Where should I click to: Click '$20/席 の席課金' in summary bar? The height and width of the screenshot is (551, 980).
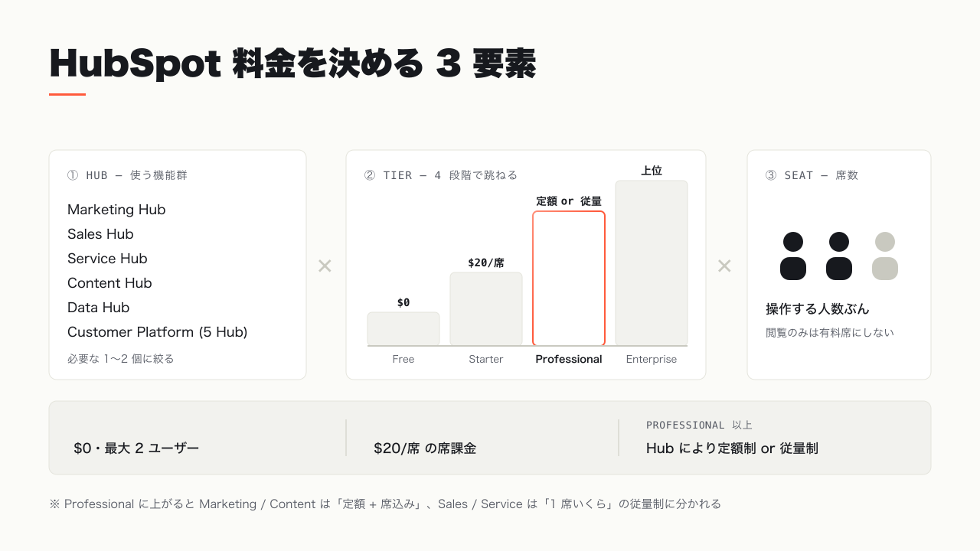tap(425, 448)
